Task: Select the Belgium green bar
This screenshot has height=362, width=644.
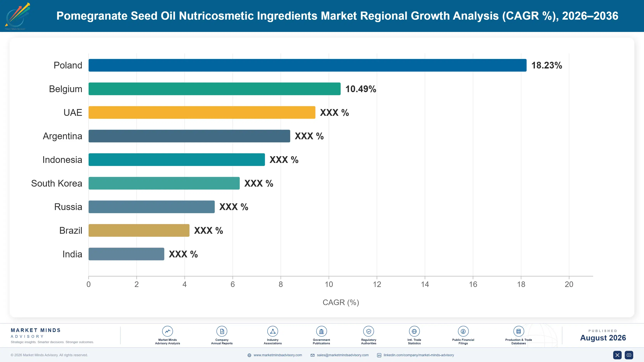Action: pos(215,89)
